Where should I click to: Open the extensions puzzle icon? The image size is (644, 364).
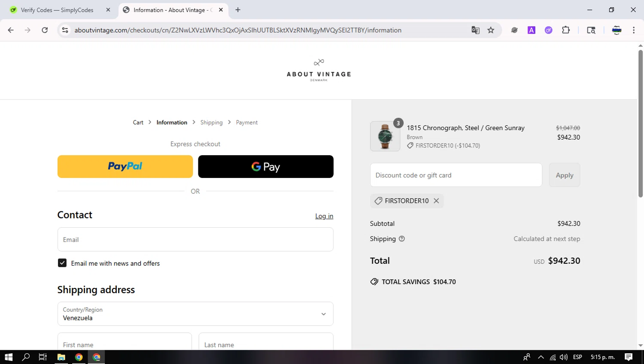566,30
